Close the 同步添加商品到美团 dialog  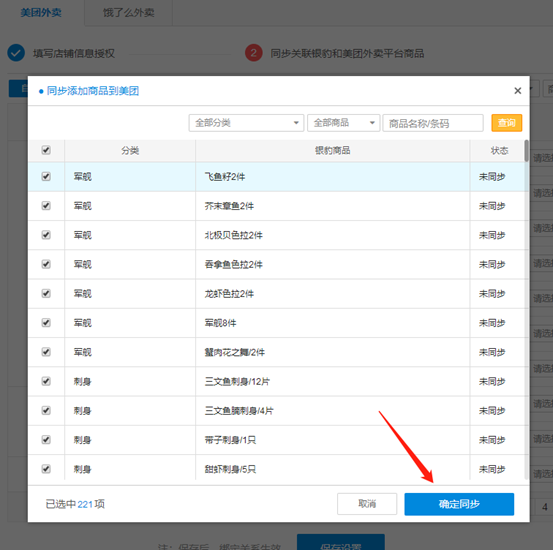(517, 91)
